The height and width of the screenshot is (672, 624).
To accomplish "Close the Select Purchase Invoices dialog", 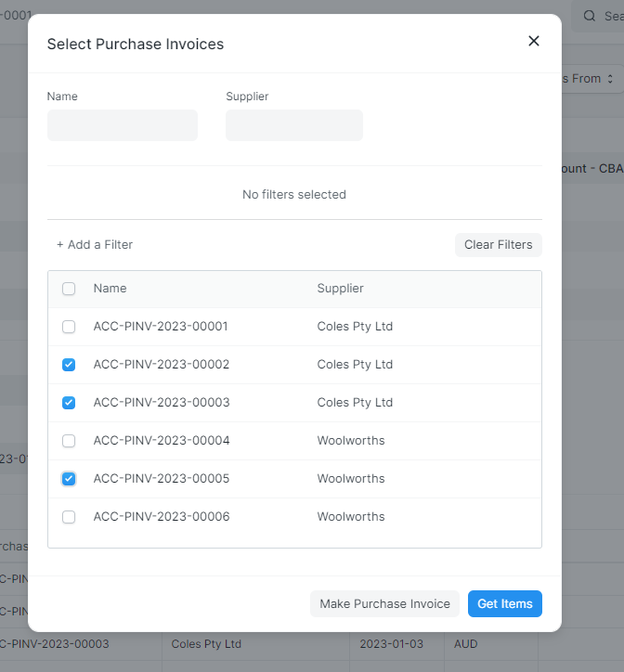I will pos(534,41).
